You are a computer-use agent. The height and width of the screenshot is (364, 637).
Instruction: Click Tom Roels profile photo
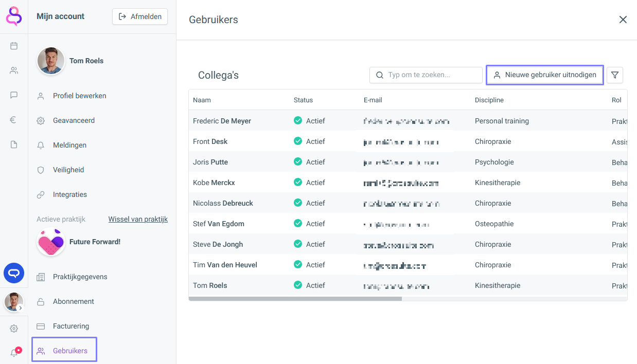(51, 61)
